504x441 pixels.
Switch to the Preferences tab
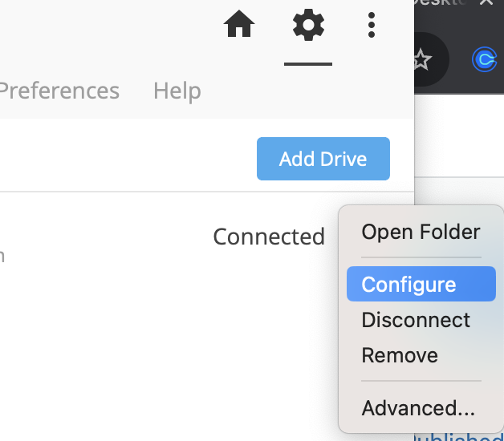tap(59, 91)
